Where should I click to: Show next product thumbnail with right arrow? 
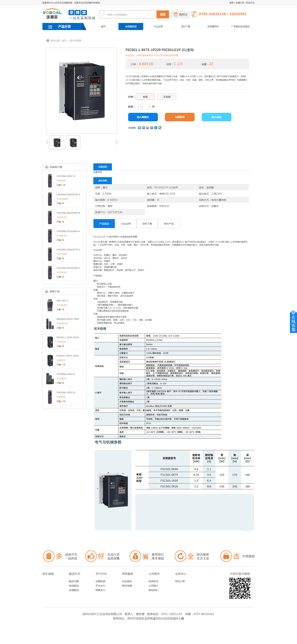(x=116, y=142)
